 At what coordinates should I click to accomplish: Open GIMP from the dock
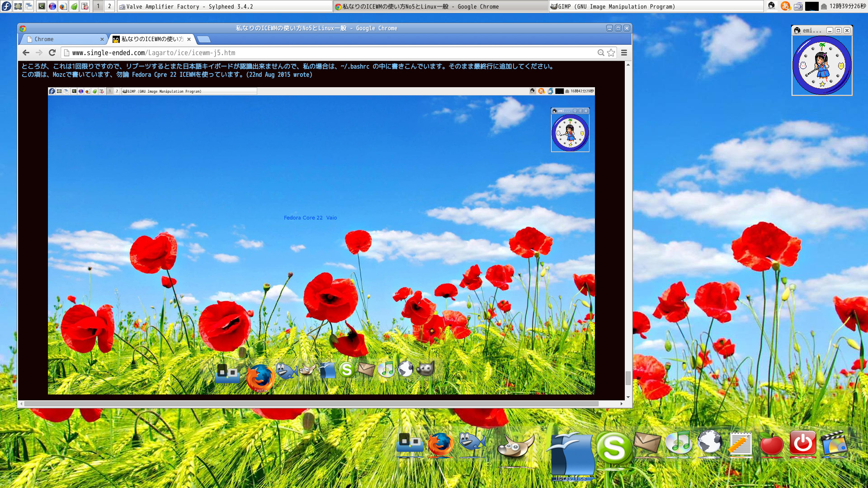(515, 446)
